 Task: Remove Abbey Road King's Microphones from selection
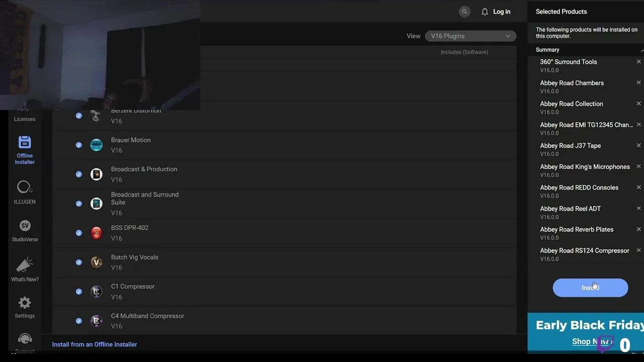tap(638, 166)
